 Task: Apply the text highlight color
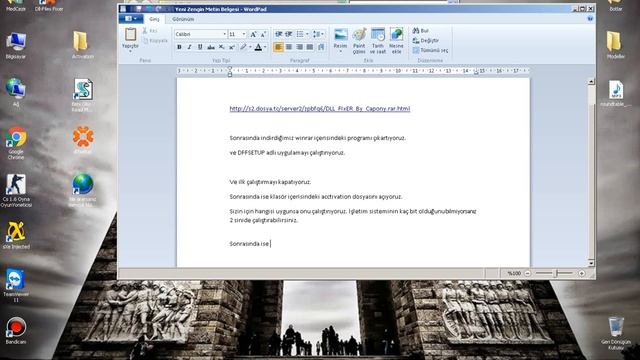243,47
